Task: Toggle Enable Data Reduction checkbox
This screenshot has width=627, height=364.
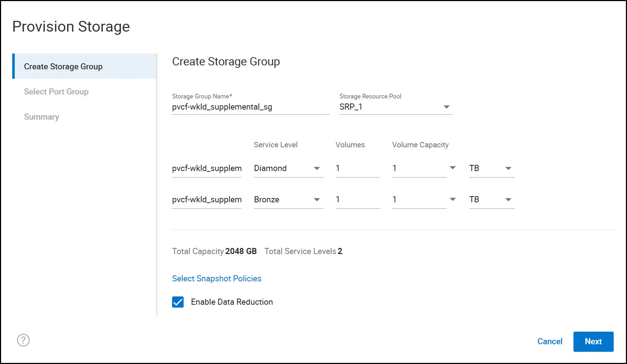Action: pos(178,302)
